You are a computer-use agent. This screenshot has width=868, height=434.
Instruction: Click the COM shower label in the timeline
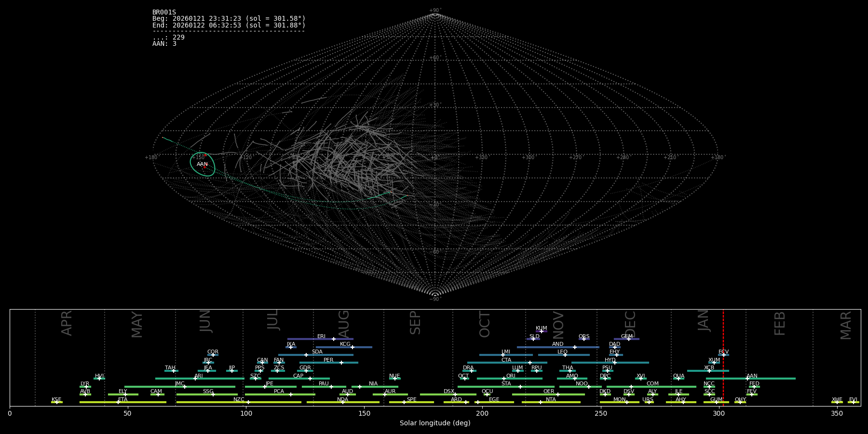pyautogui.click(x=652, y=384)
